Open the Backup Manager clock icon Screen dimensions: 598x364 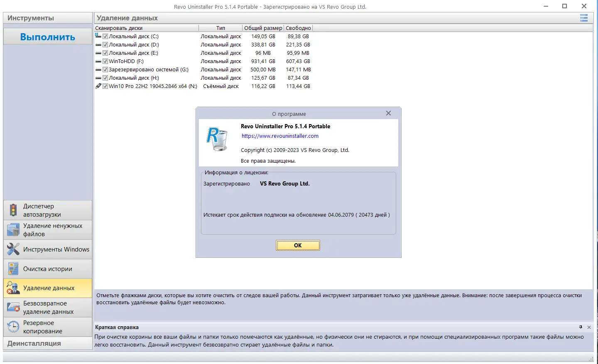pos(13,327)
